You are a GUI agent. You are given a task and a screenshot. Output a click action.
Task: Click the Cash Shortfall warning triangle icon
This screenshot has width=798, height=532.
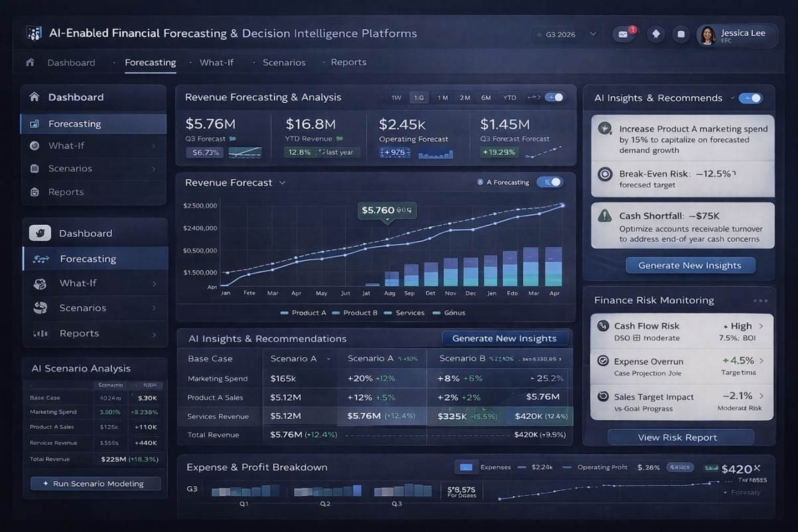(604, 216)
